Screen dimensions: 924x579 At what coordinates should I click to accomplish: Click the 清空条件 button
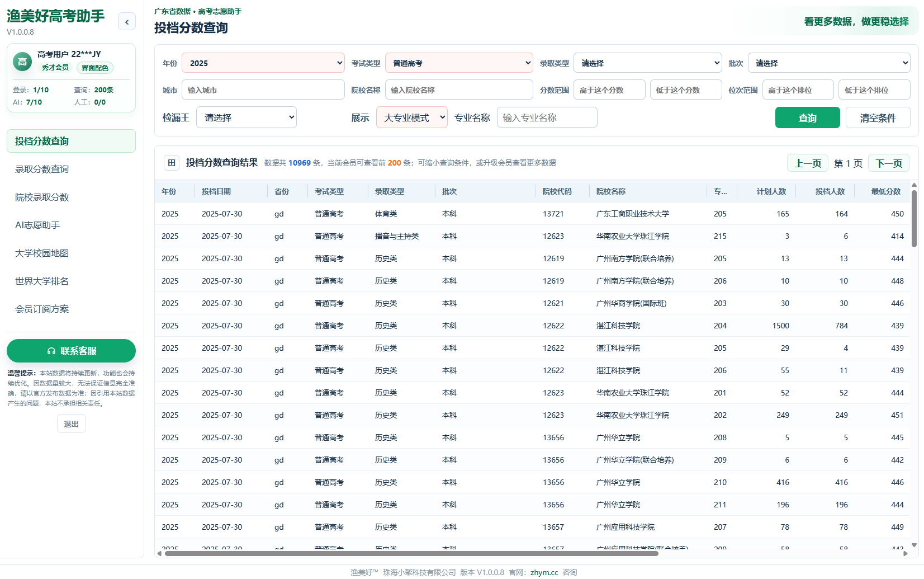coord(878,117)
